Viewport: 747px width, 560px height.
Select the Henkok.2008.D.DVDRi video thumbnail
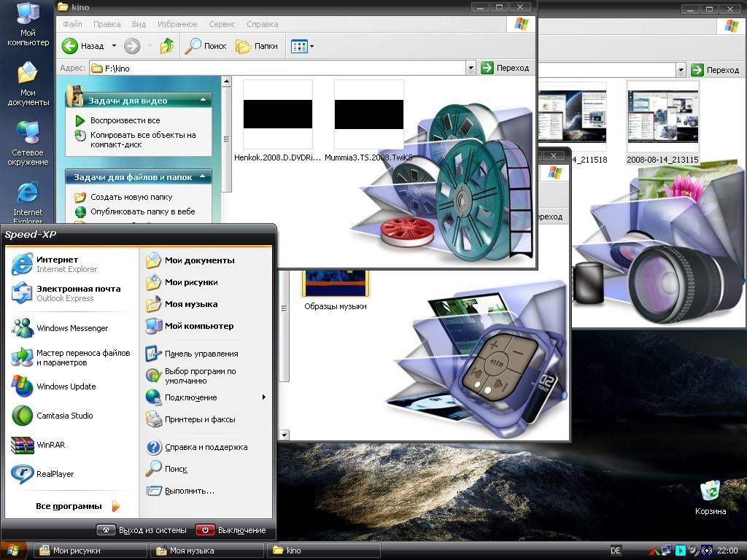coord(277,115)
